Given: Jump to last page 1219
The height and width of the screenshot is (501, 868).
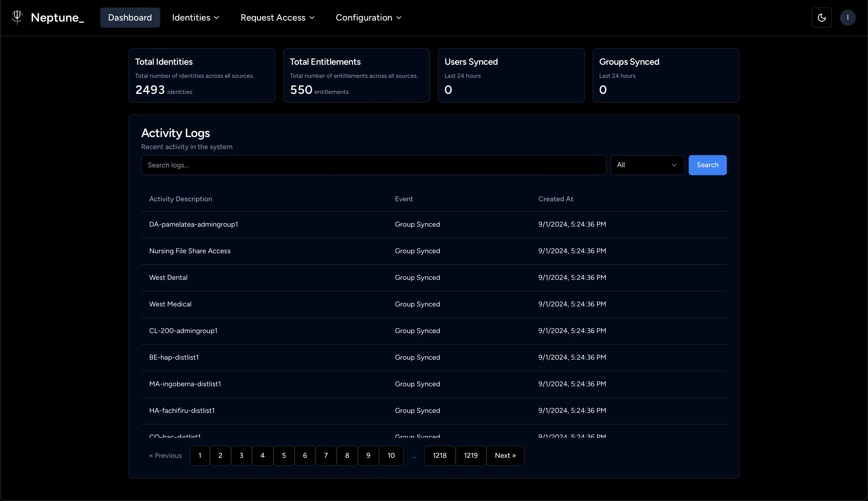Looking at the screenshot, I should [x=471, y=456].
